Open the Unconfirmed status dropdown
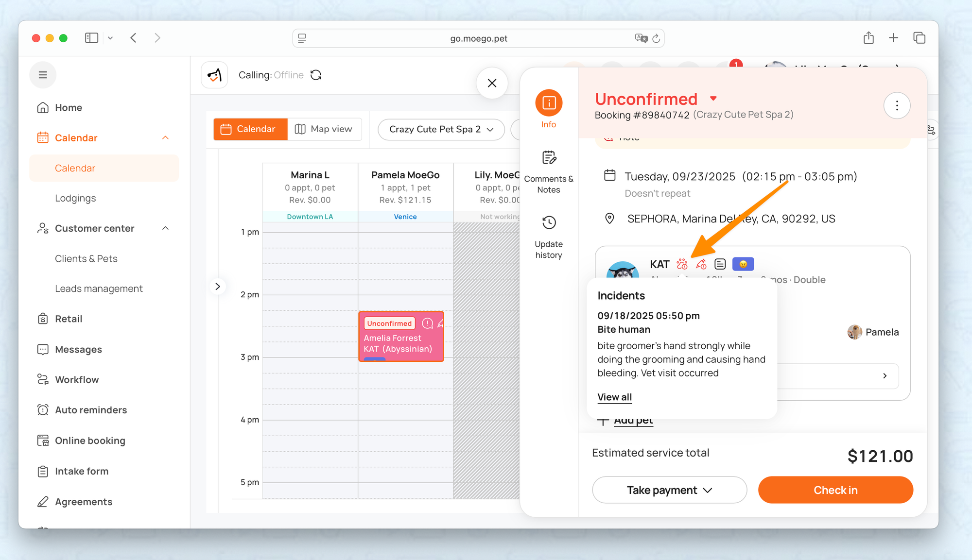 pos(713,99)
